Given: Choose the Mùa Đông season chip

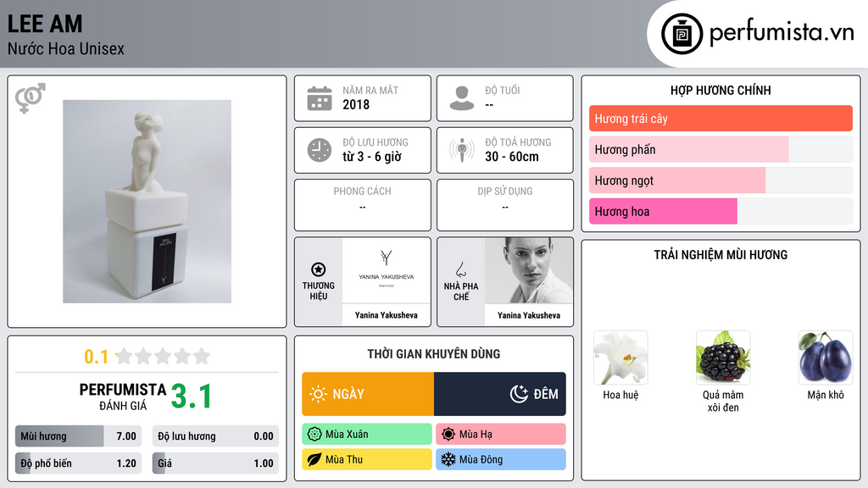Looking at the screenshot, I should coord(501,460).
